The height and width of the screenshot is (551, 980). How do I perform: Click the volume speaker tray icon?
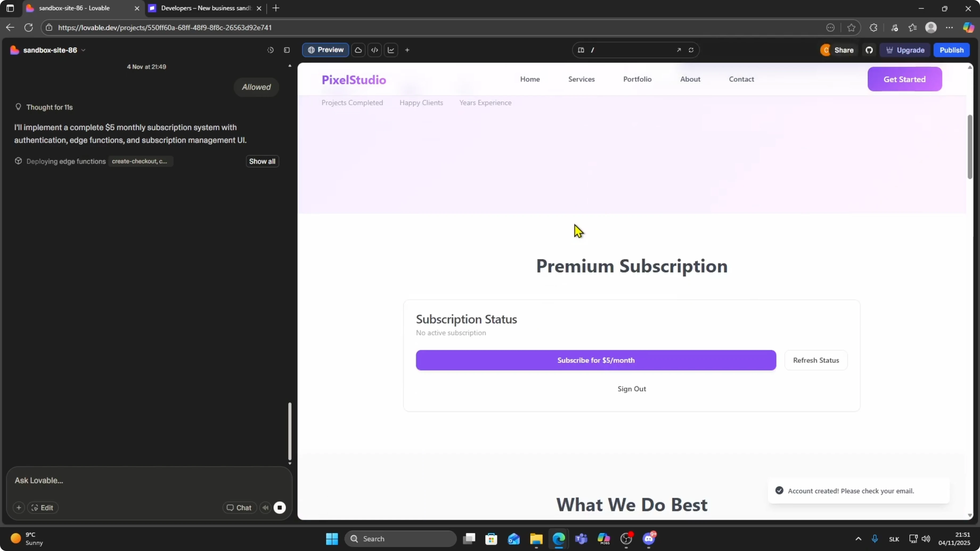pos(926,539)
